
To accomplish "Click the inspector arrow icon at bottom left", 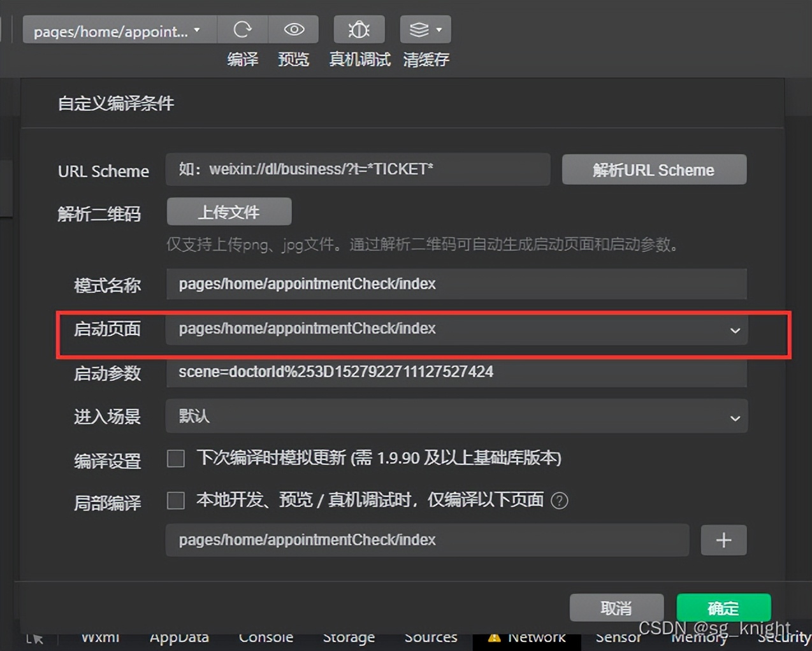I will (x=35, y=637).
